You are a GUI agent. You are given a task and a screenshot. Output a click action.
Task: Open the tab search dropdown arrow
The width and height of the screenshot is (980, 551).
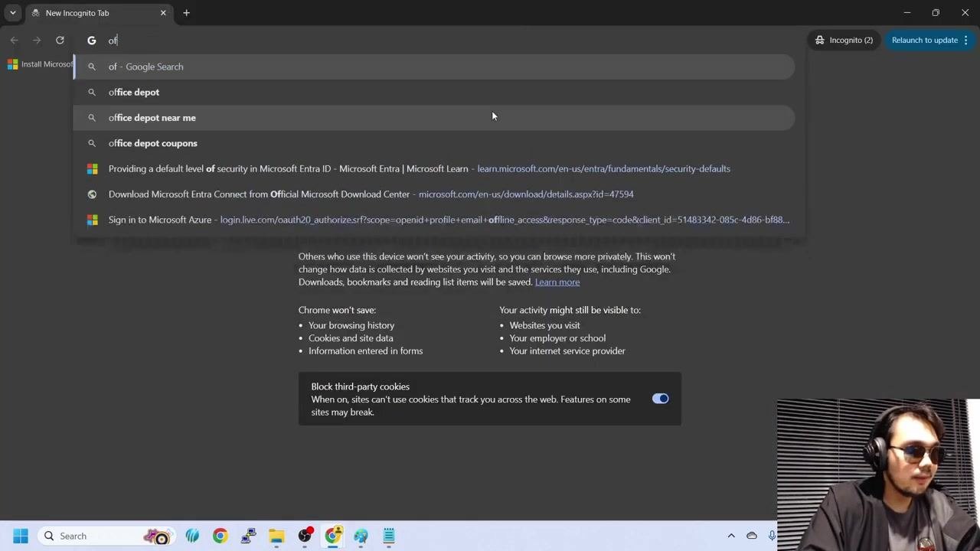[x=13, y=13]
